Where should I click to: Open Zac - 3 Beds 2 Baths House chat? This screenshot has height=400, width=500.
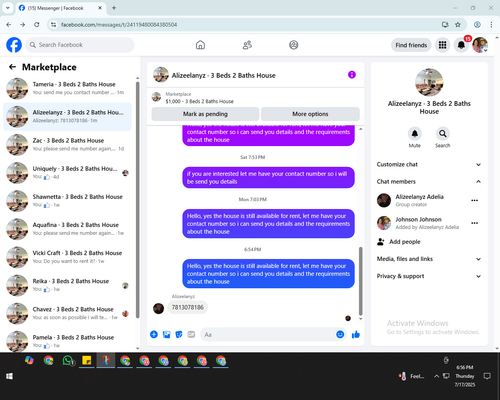pos(67,145)
